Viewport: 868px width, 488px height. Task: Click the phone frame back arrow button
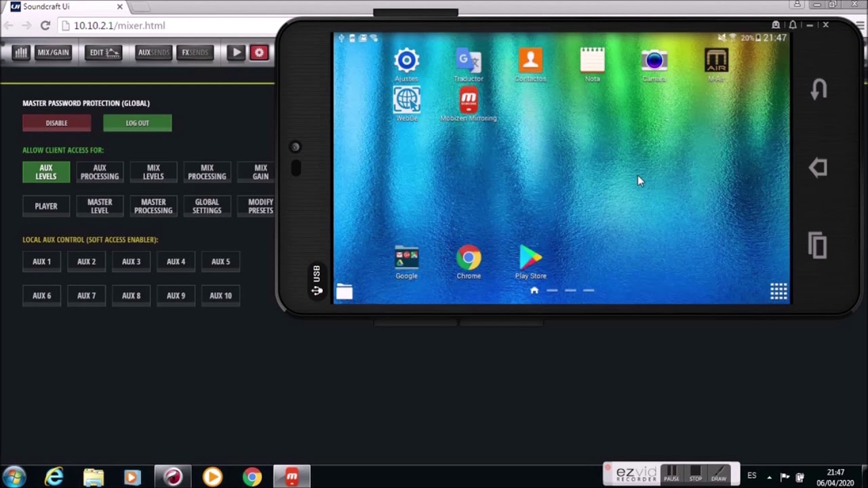[818, 89]
